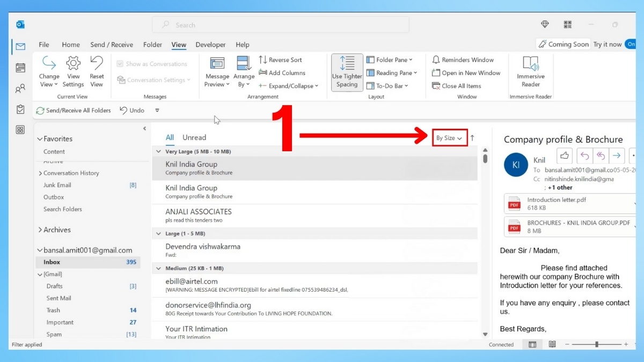This screenshot has width=644, height=362.
Task: Click the thumbs up like icon
Action: [565, 156]
